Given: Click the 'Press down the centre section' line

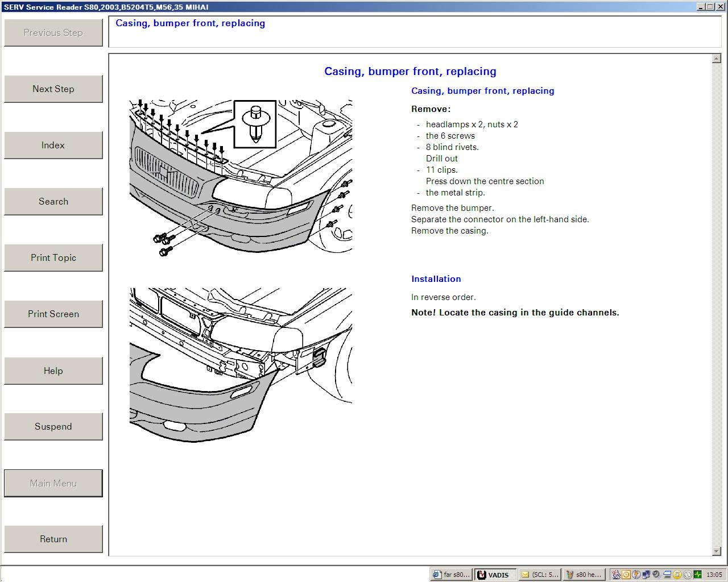Looking at the screenshot, I should 485,181.
